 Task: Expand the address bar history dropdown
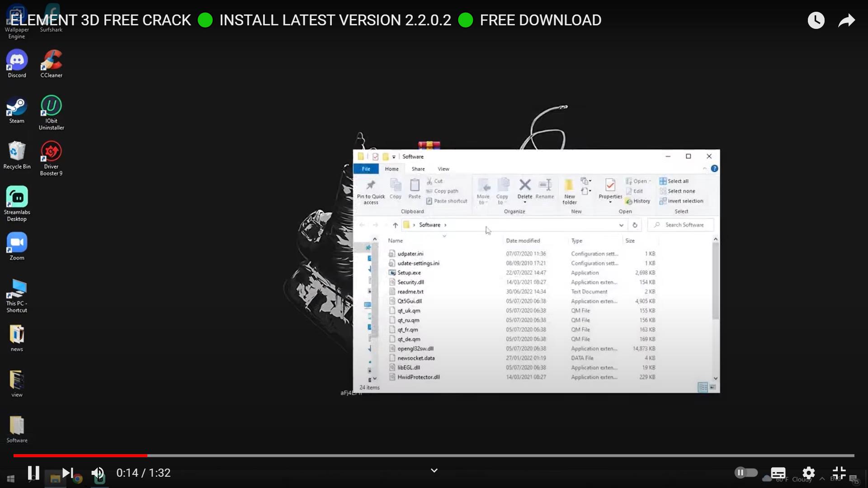pos(621,225)
